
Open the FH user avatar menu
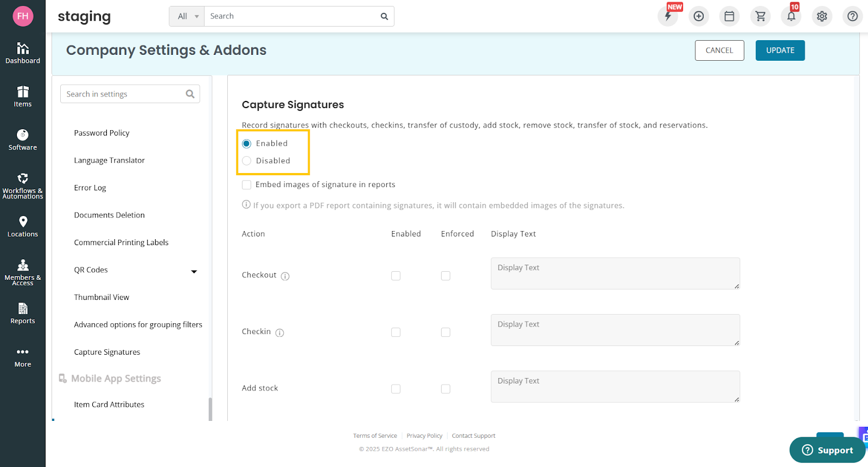pyautogui.click(x=23, y=16)
